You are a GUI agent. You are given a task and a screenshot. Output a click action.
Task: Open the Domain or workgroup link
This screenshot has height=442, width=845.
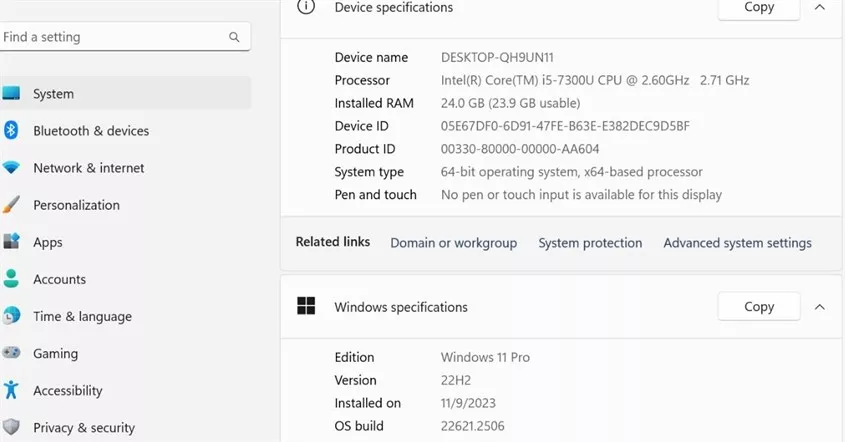pos(453,243)
